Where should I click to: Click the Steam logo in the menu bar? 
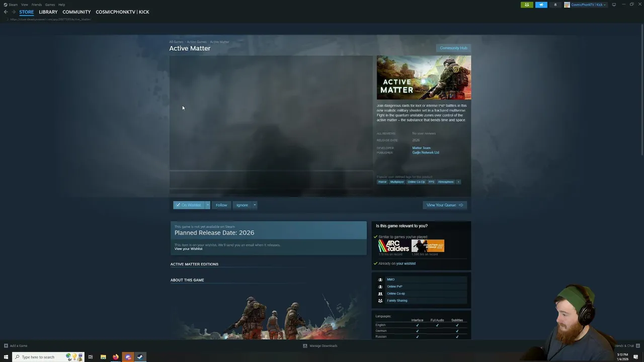6,5
